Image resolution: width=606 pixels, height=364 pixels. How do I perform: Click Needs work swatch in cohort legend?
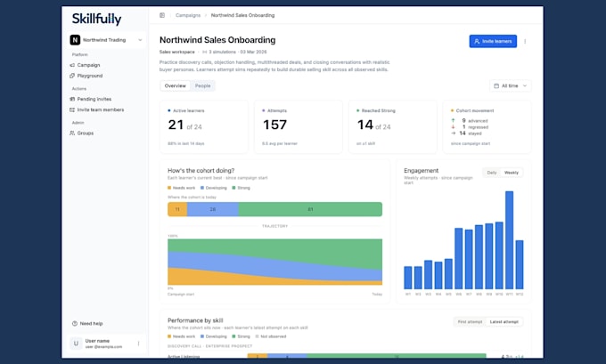(x=169, y=188)
